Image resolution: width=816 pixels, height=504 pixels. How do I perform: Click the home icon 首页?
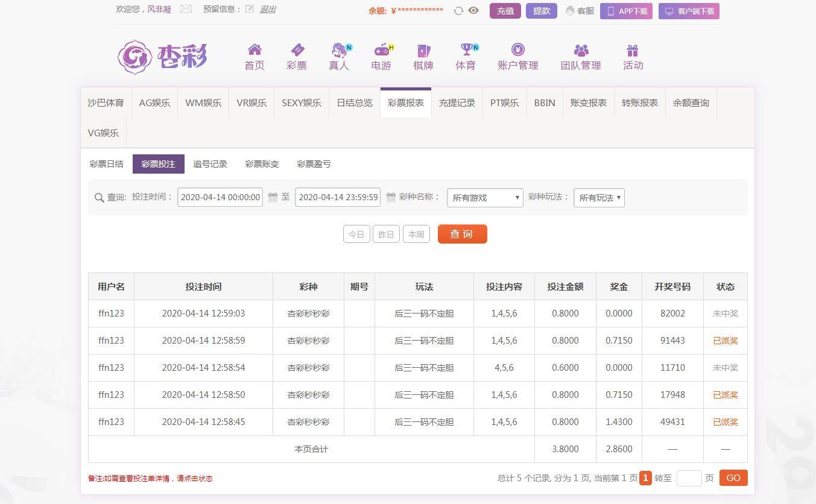[x=255, y=50]
